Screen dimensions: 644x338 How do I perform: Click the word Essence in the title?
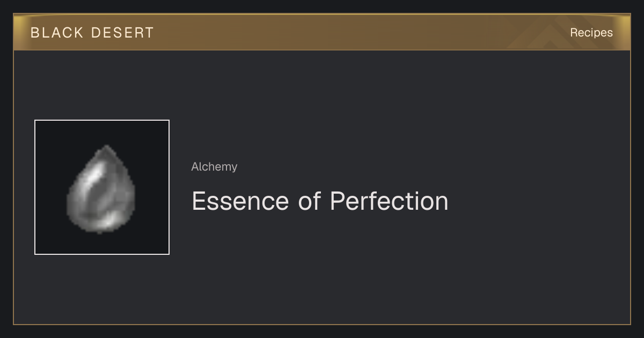[240, 201]
